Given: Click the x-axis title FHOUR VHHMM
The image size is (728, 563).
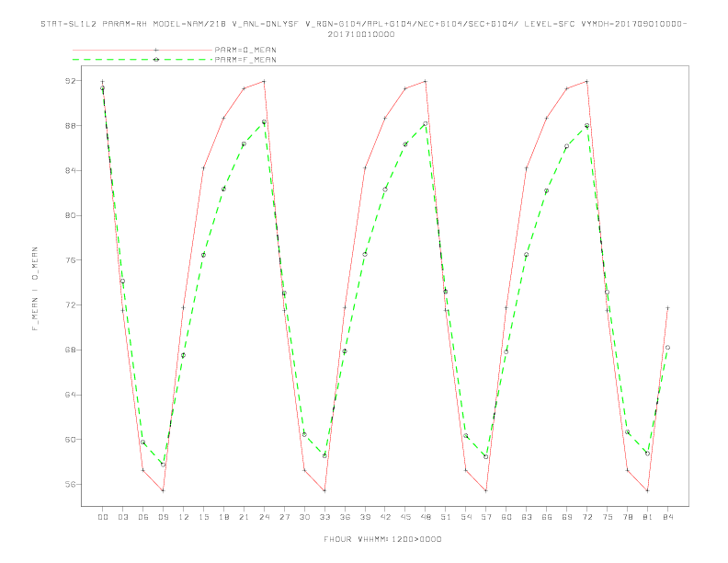Looking at the screenshot, I should 382,539.
